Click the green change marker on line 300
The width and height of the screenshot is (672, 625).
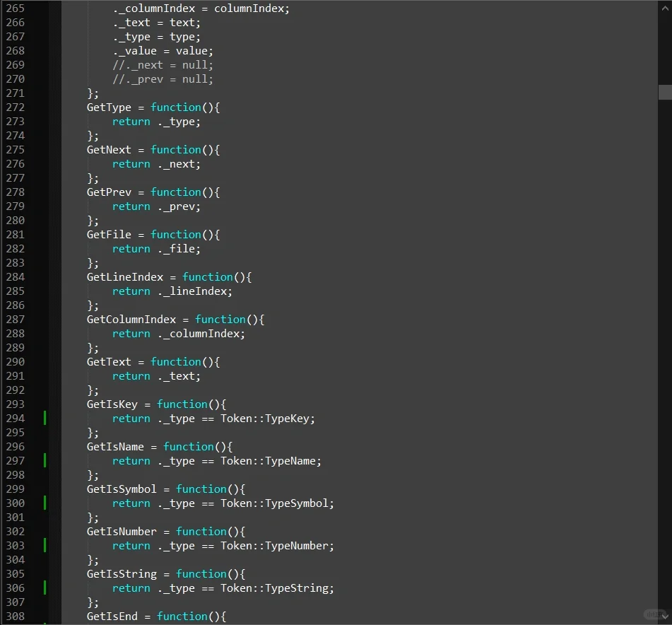pos(45,503)
